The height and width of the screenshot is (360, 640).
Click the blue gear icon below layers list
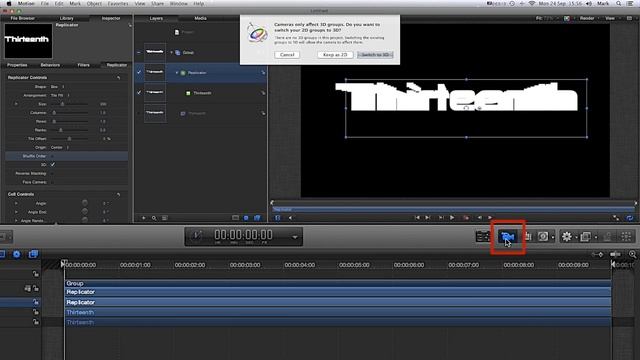pos(246,218)
